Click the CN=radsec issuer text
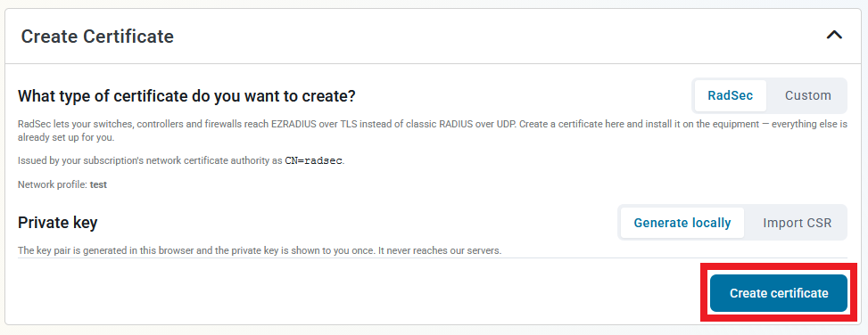Screen dimensions: 868x335 (x=314, y=161)
